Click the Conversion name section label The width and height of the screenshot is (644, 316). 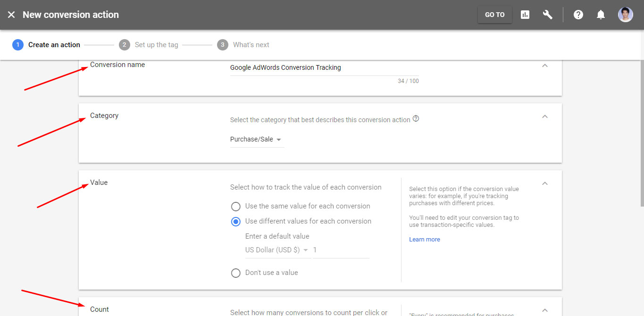click(117, 65)
